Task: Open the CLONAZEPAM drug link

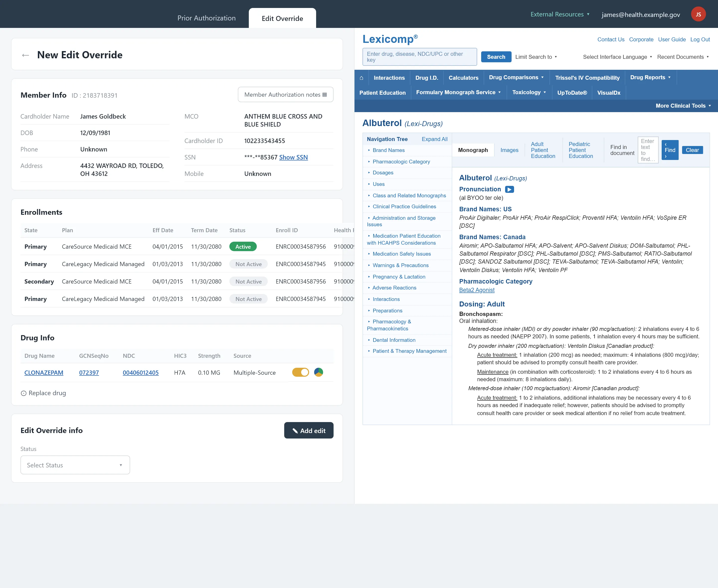Action: tap(44, 372)
